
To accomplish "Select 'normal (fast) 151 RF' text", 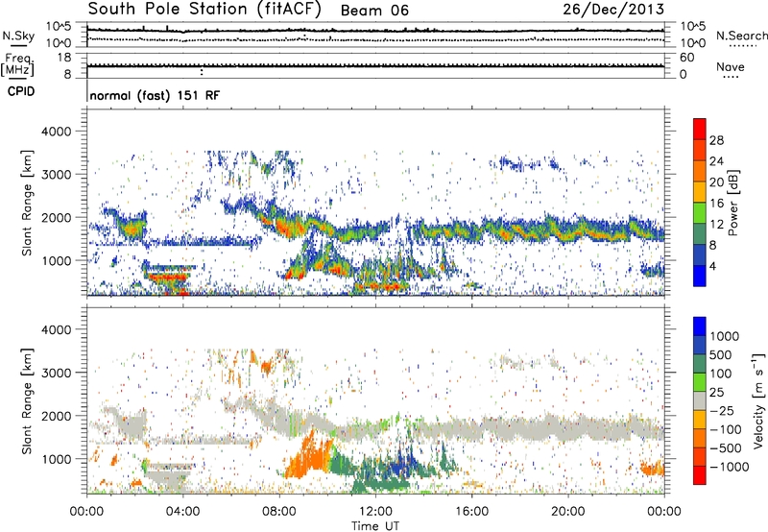I will pyautogui.click(x=155, y=95).
